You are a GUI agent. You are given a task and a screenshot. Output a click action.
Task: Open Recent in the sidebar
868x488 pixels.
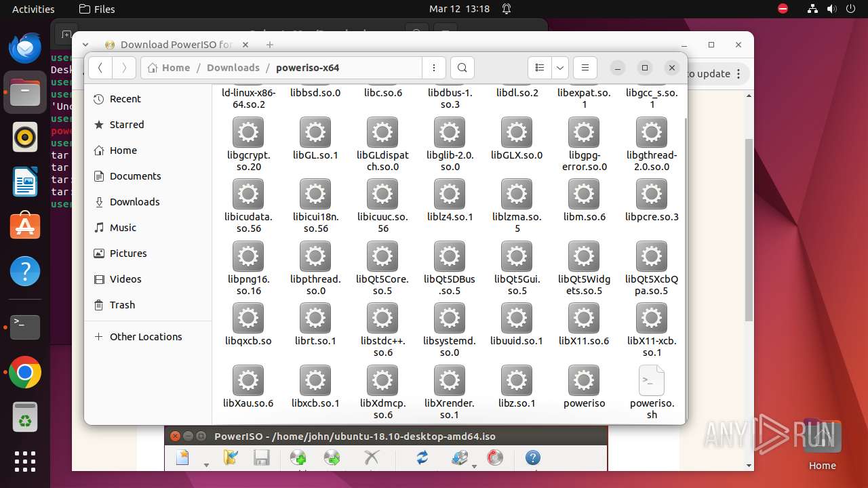tap(148, 99)
